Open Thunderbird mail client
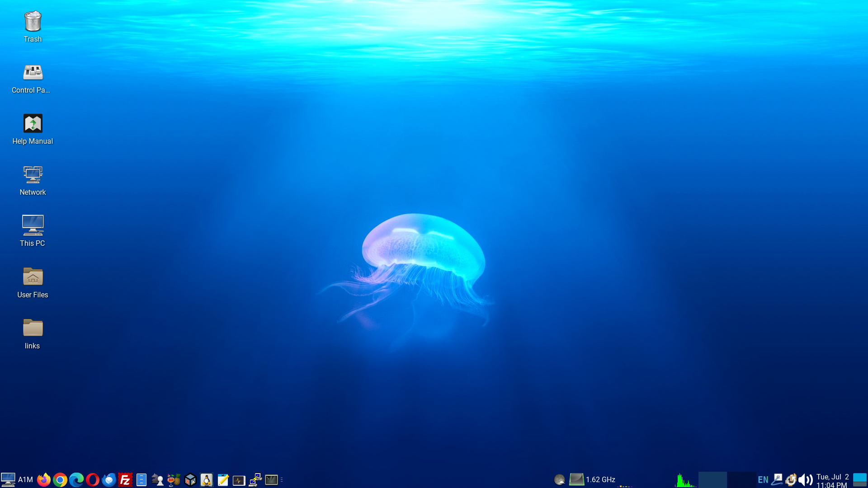 pyautogui.click(x=109, y=479)
